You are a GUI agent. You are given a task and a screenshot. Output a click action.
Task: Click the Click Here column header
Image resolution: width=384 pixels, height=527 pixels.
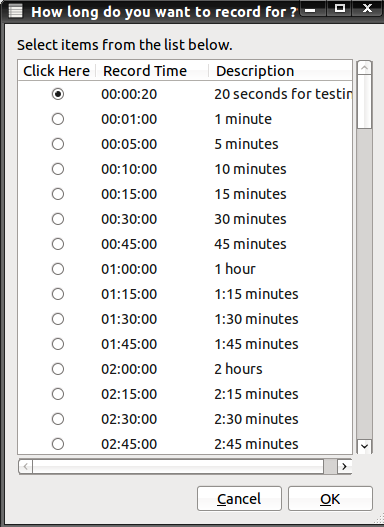(57, 71)
